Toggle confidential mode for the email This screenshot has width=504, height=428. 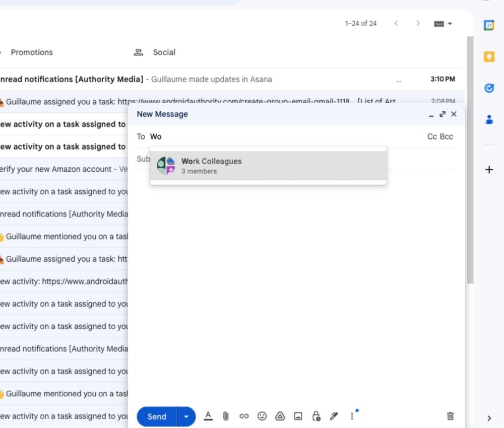pos(316,416)
